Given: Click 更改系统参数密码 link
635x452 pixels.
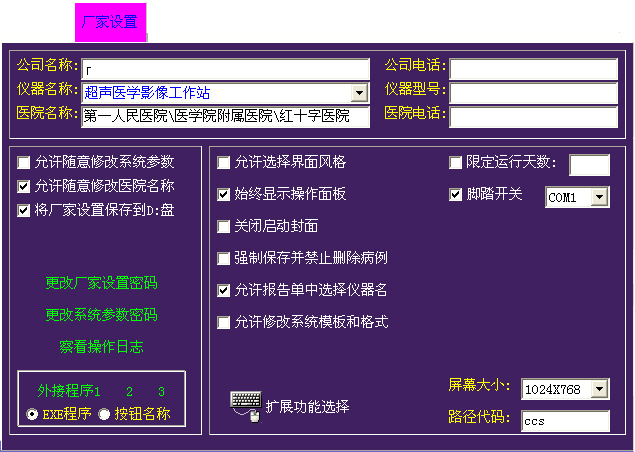Looking at the screenshot, I should pos(101,315).
